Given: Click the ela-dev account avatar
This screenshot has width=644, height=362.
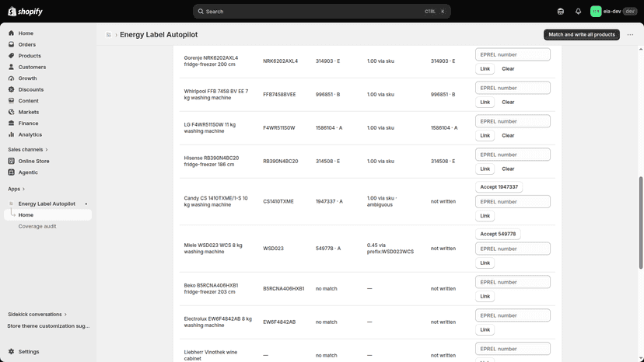Looking at the screenshot, I should pos(596,12).
